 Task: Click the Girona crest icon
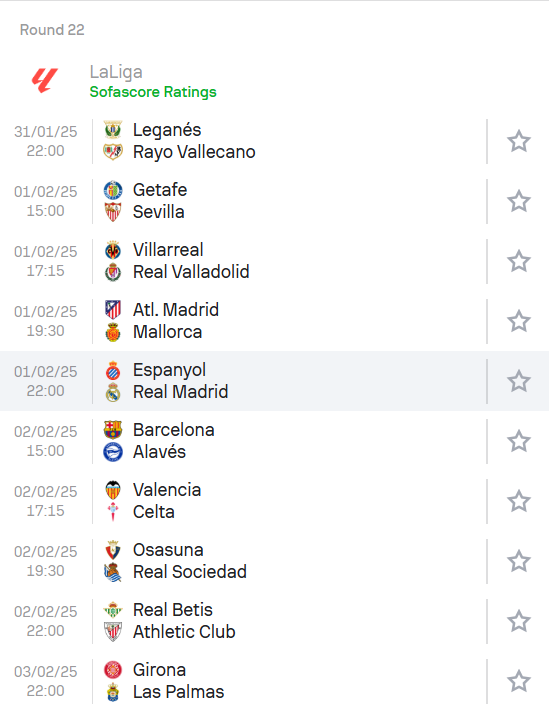pos(113,670)
